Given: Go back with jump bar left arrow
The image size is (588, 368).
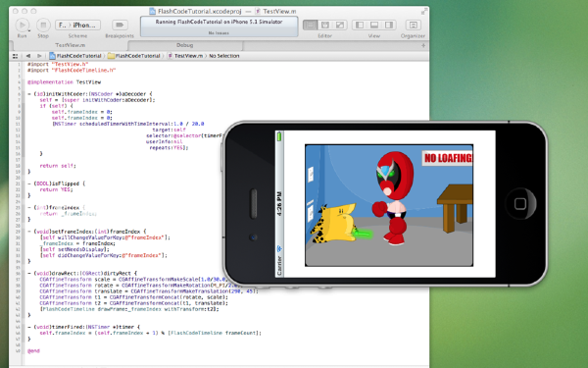Looking at the screenshot, I should [28, 56].
